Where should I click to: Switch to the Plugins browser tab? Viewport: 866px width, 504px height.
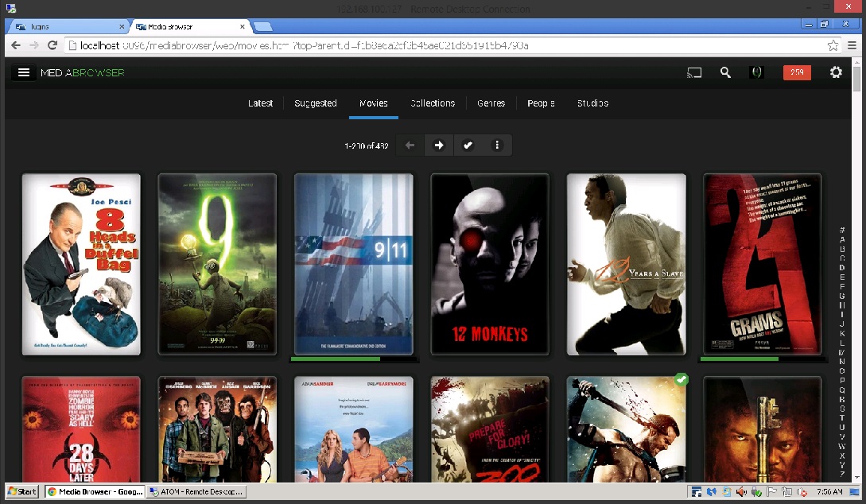tap(68, 26)
